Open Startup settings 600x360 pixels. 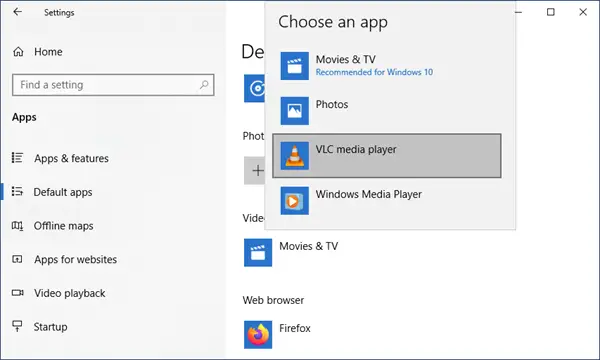point(50,327)
